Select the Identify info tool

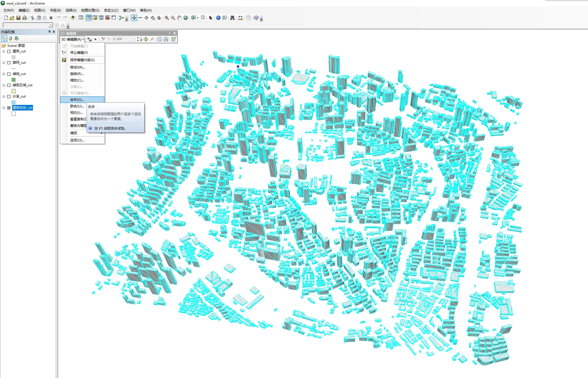tap(218, 18)
